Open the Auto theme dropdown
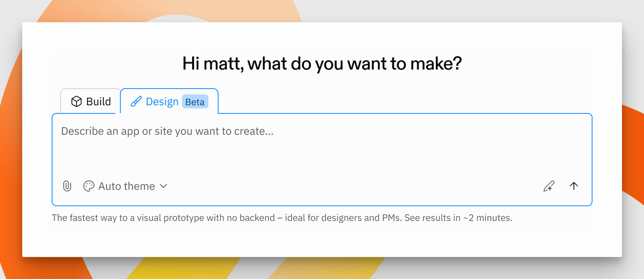Image resolution: width=644 pixels, height=279 pixels. [x=125, y=186]
